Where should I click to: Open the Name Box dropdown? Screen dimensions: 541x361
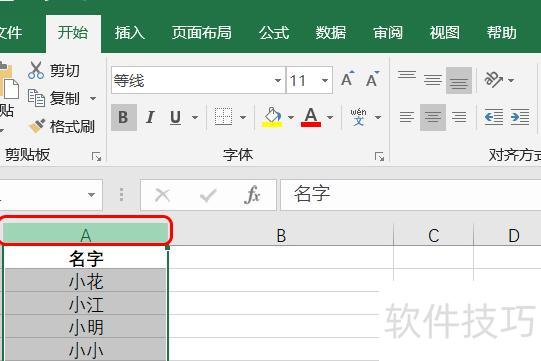tap(91, 195)
